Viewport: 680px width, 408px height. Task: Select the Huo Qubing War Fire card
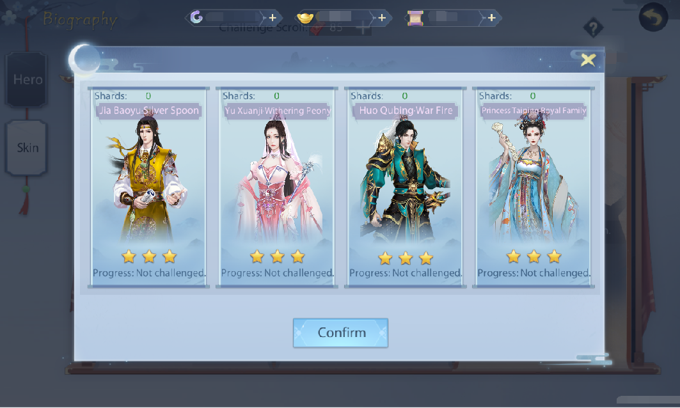click(x=405, y=187)
